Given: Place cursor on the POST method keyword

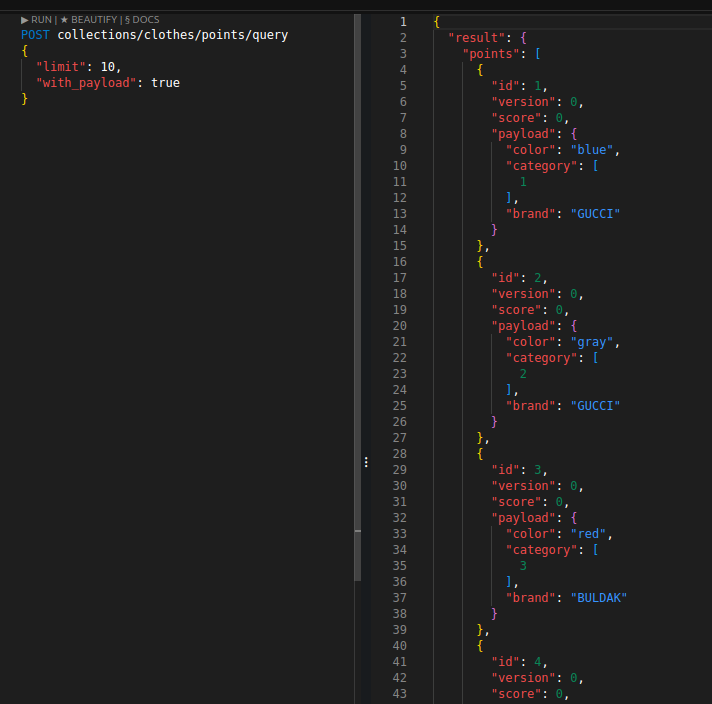Looking at the screenshot, I should coord(36,35).
